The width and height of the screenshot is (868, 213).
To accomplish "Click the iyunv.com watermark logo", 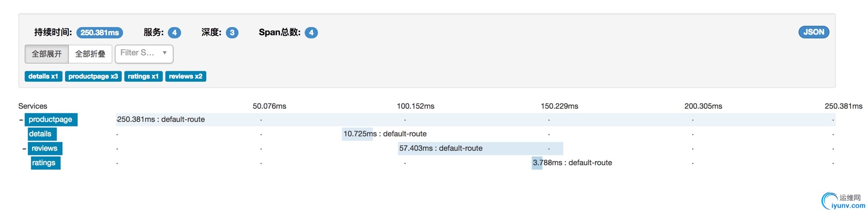I will click(843, 201).
